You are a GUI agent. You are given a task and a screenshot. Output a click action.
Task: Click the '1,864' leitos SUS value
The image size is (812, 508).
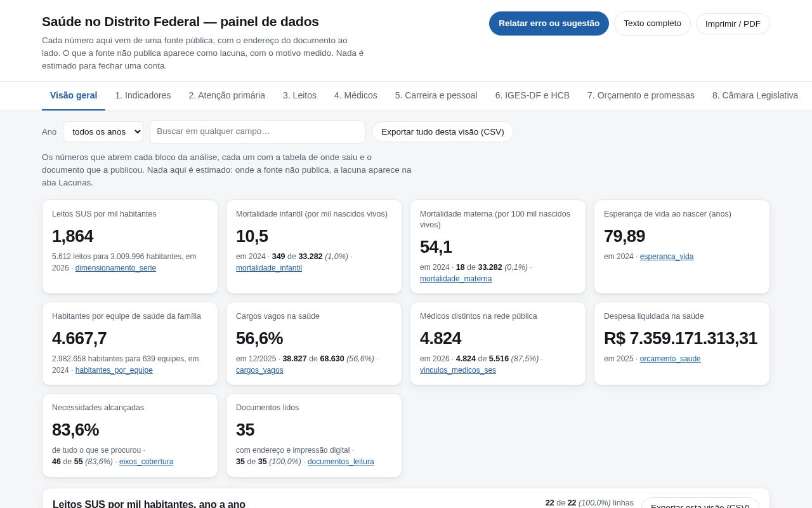coord(73,236)
